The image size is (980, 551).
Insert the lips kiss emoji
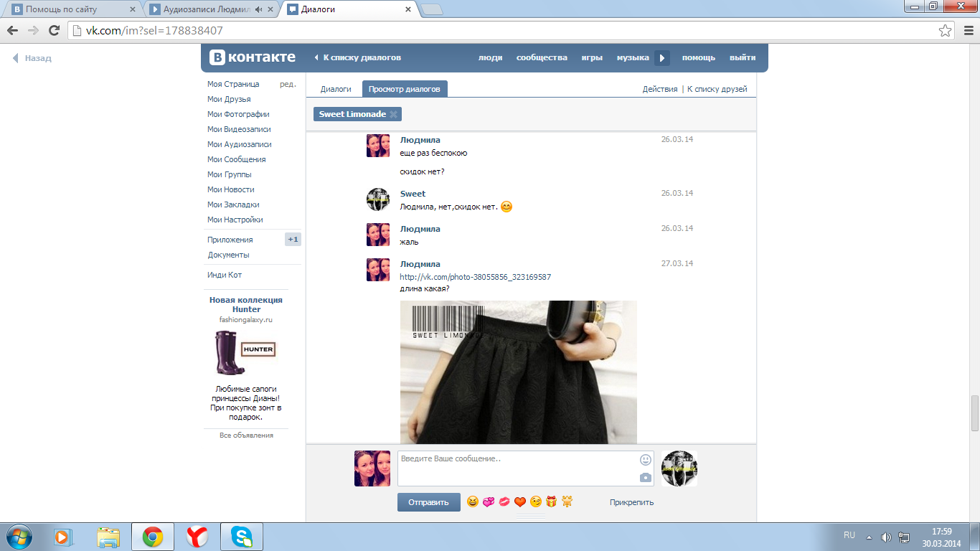(x=504, y=502)
